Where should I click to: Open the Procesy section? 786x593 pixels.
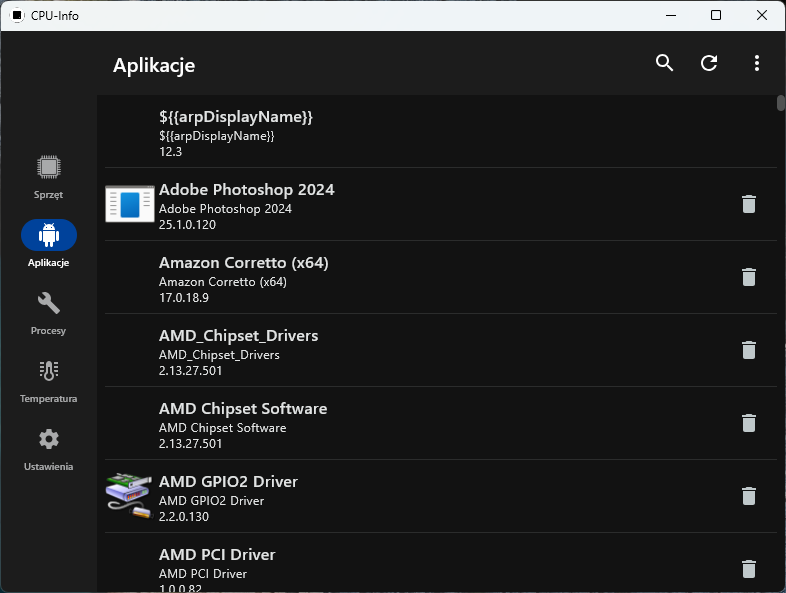pos(49,313)
